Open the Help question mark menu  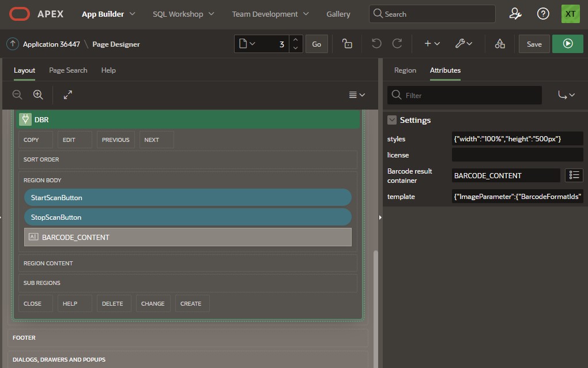(x=543, y=14)
